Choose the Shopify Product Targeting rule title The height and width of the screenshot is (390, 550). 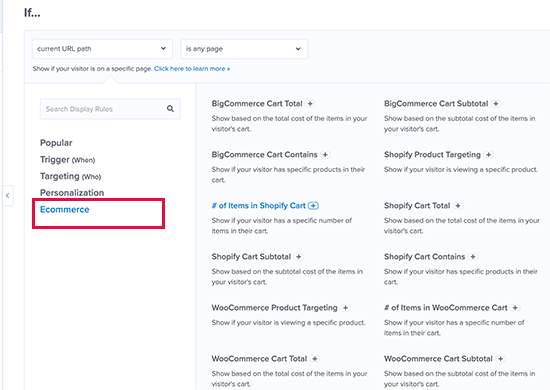[x=432, y=155]
